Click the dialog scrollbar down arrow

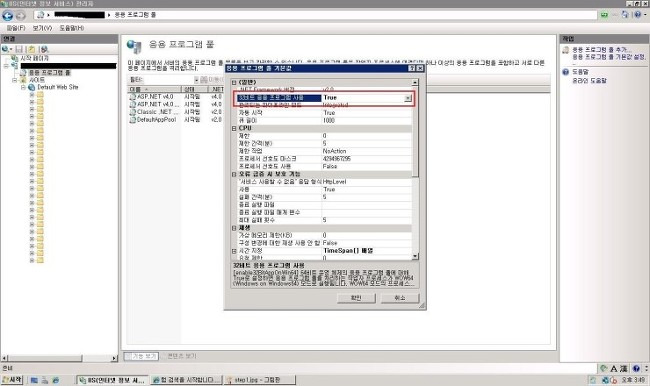tap(415, 257)
